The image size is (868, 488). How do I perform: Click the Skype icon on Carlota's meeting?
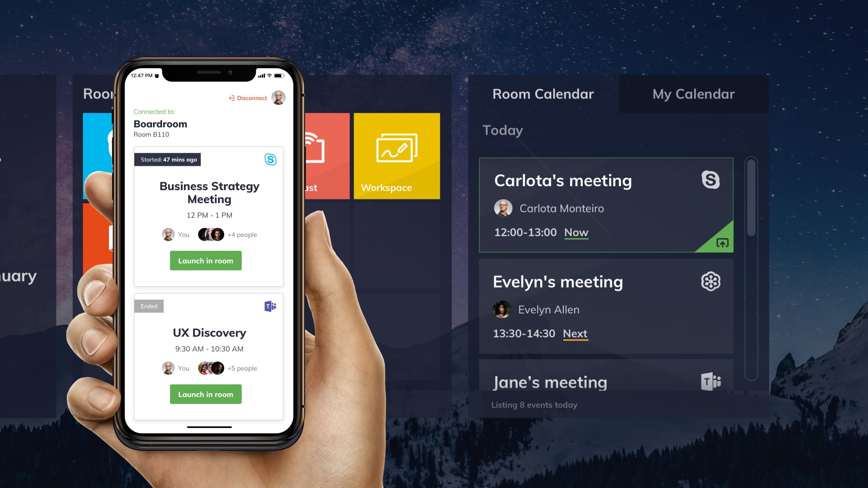[711, 180]
